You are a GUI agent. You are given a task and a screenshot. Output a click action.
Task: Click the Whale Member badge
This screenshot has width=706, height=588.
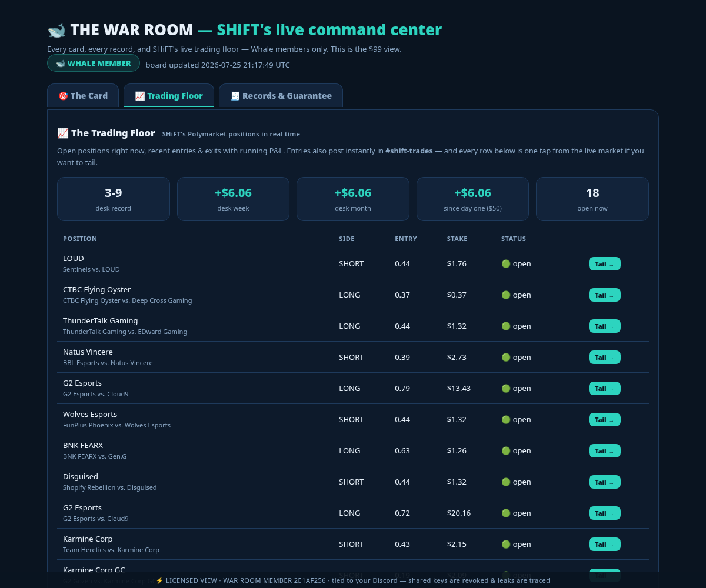pyautogui.click(x=94, y=63)
